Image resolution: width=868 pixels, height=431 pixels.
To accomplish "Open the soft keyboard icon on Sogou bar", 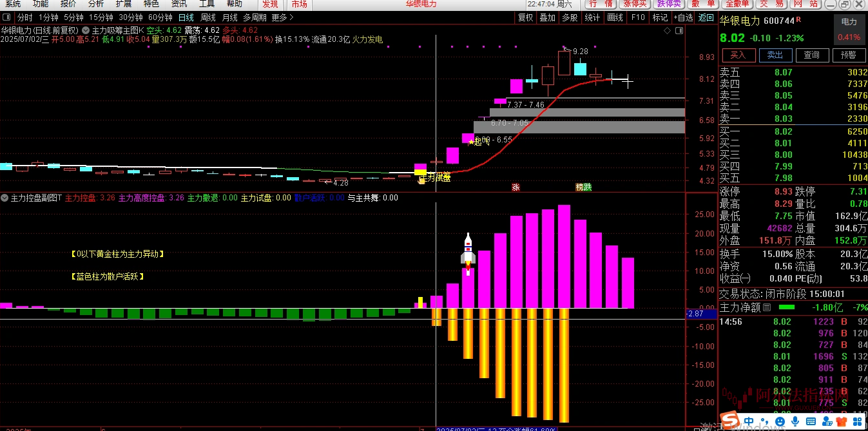I will coord(811,422).
